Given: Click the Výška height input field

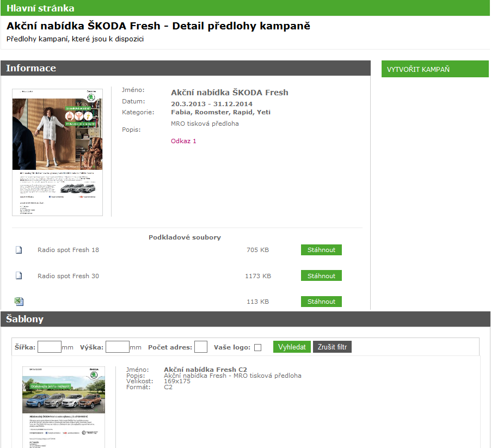Looking at the screenshot, I should [118, 347].
